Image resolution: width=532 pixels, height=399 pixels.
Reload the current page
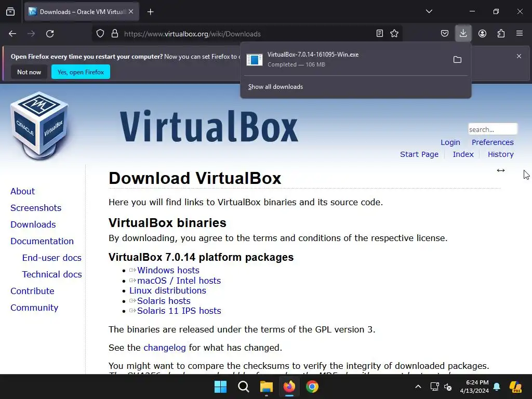point(50,34)
